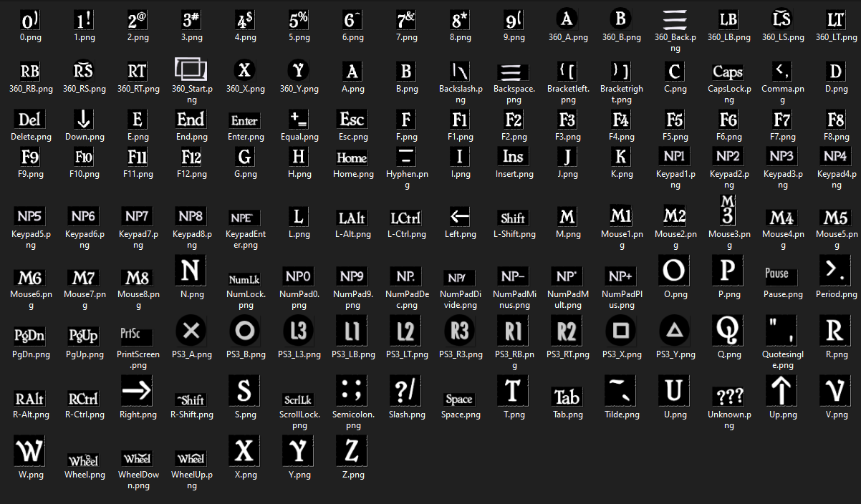Select the Tilde.png icon

tap(620, 391)
